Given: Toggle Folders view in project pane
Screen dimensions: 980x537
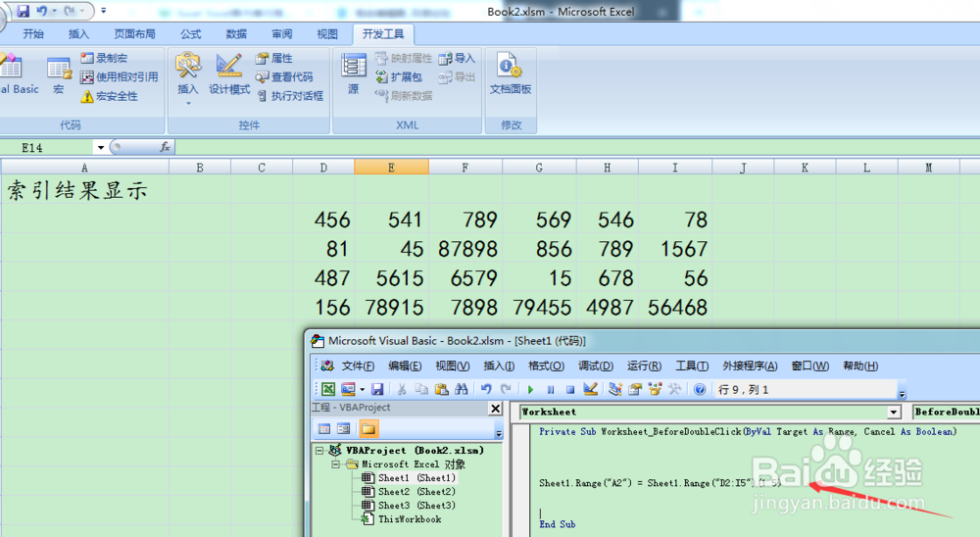Looking at the screenshot, I should [368, 429].
